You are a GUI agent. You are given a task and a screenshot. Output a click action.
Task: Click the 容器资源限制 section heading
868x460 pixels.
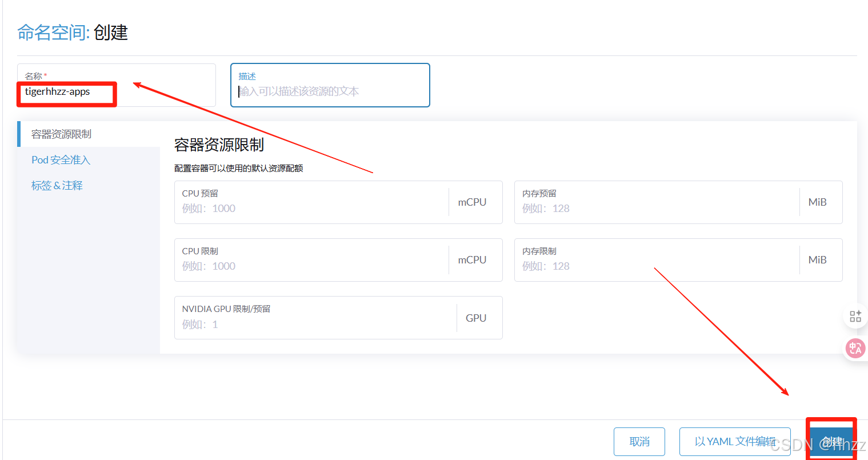(x=219, y=145)
